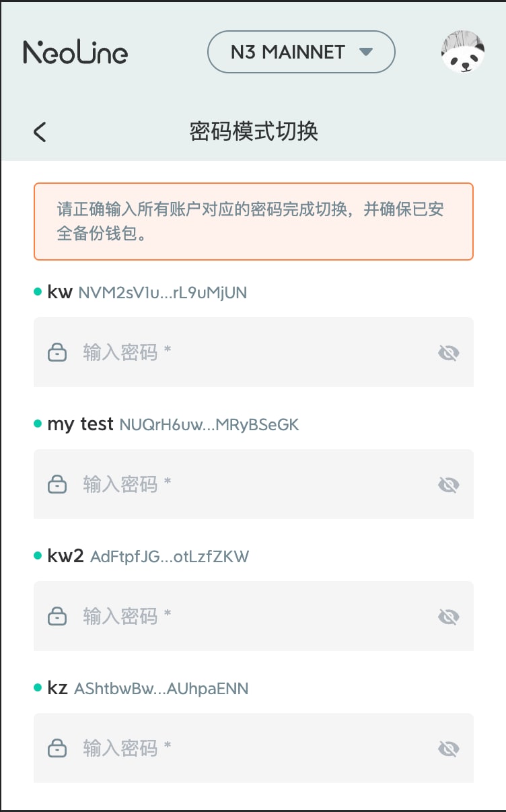Click the my test address NUQrH6uw...MRyBSeGK
The height and width of the screenshot is (812, 506).
[x=209, y=425]
